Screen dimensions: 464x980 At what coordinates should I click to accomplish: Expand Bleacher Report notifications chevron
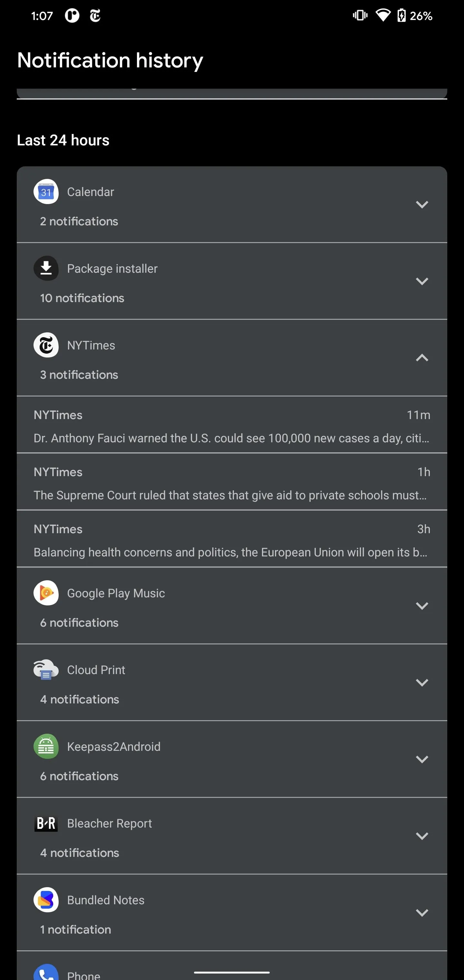point(422,836)
